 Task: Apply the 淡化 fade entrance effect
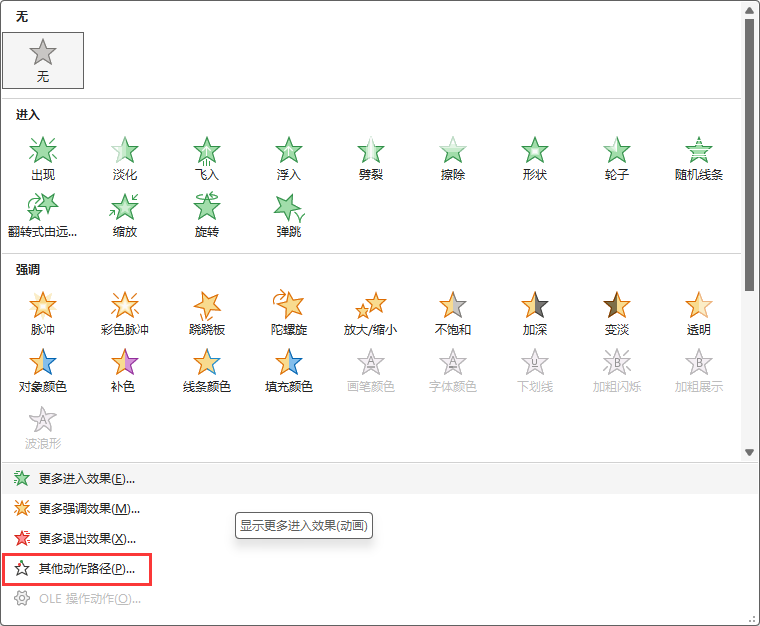point(125,158)
